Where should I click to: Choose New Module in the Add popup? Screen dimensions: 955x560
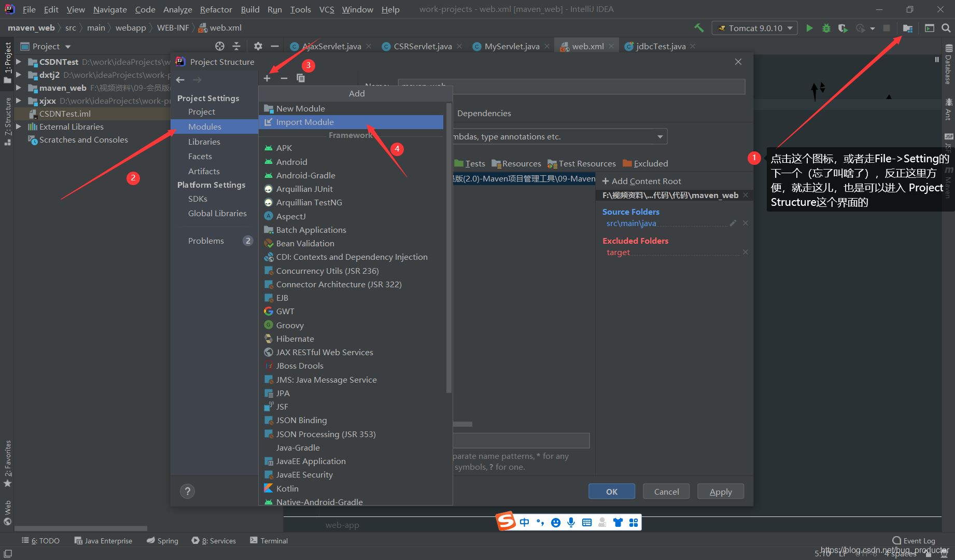(x=351, y=108)
